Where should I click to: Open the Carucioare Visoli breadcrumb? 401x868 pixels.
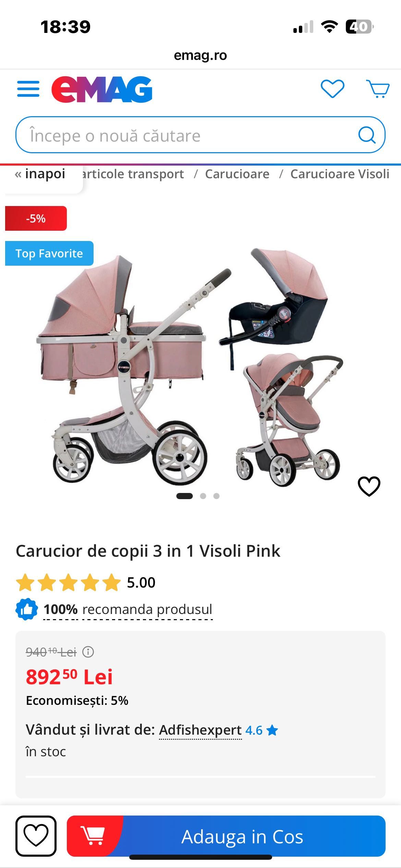(340, 174)
